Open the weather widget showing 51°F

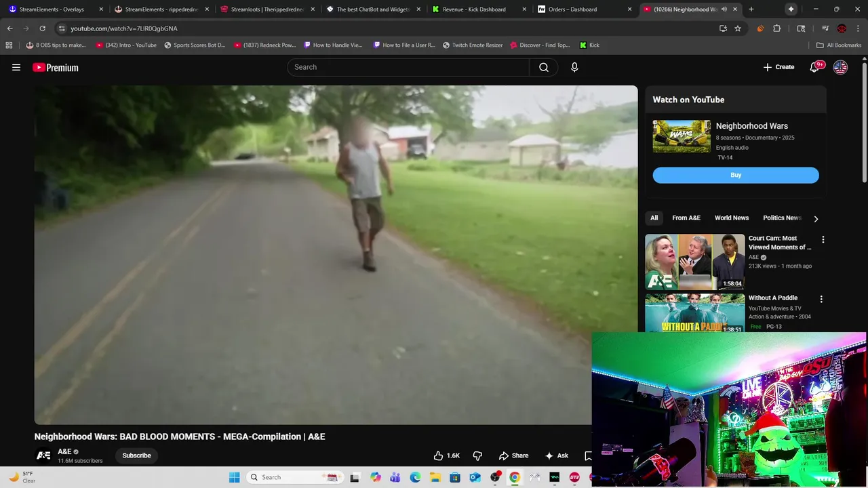[23, 477]
